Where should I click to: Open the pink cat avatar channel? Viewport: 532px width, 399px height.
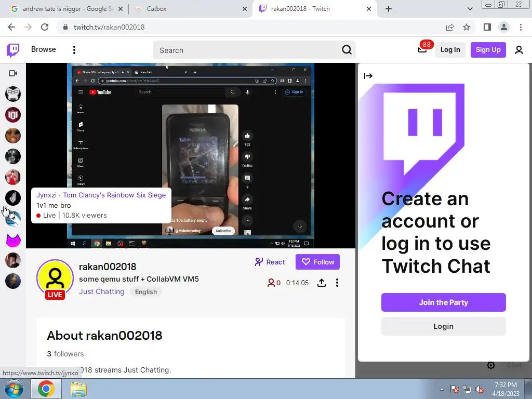(13, 240)
